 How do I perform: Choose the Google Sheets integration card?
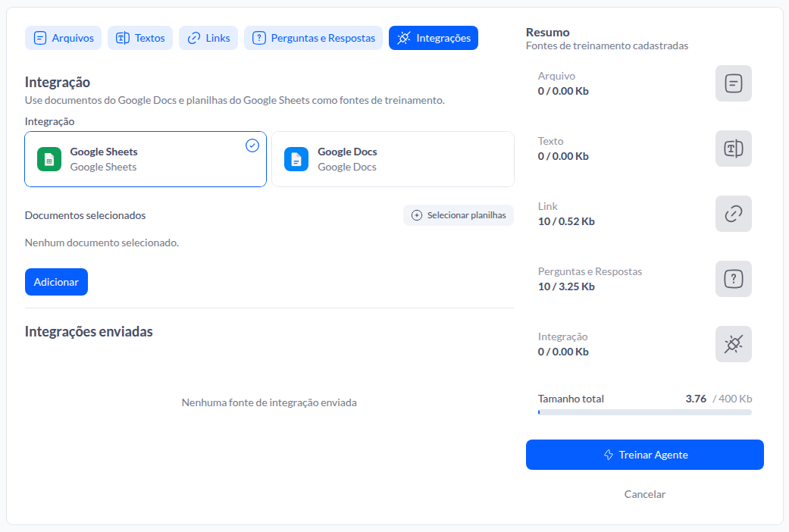pos(146,159)
